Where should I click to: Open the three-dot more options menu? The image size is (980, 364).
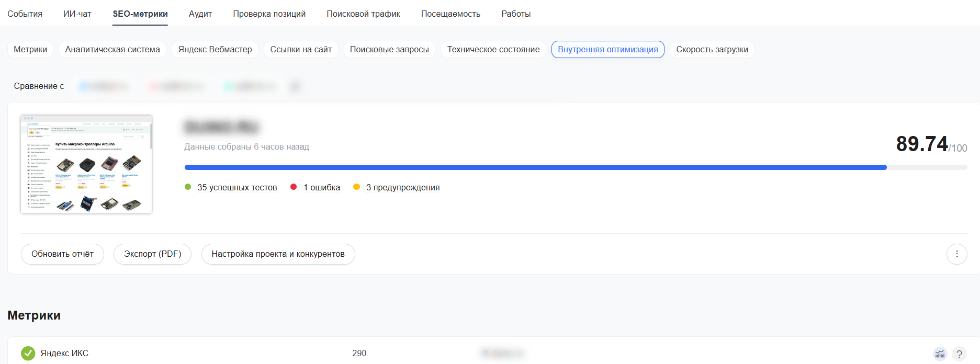tap(957, 254)
